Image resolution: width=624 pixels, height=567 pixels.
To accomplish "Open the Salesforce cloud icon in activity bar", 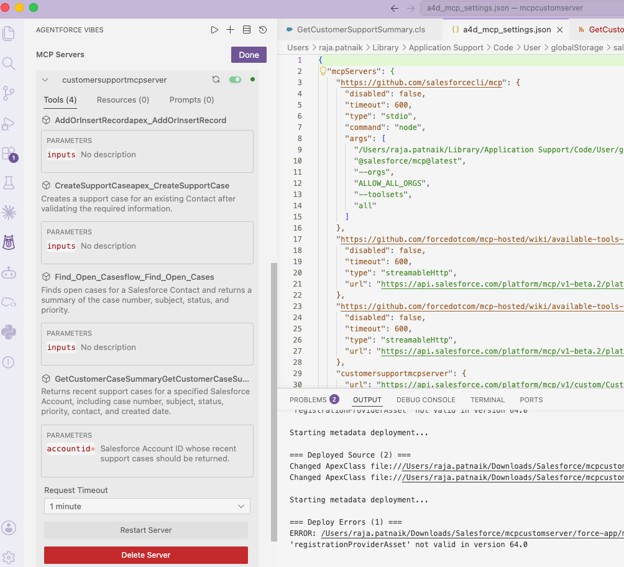I will point(9,302).
